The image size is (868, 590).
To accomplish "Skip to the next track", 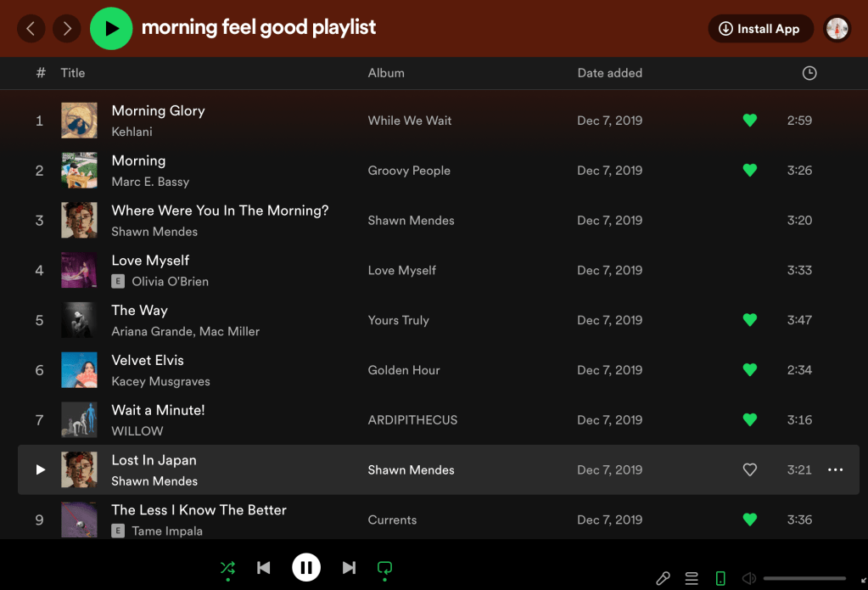I will [x=349, y=567].
